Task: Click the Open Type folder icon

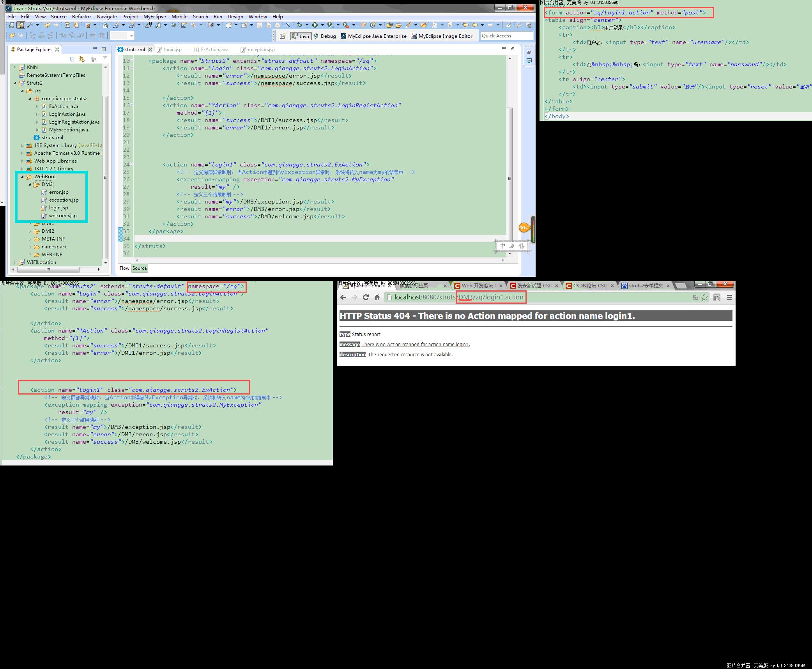Action: [389, 25]
